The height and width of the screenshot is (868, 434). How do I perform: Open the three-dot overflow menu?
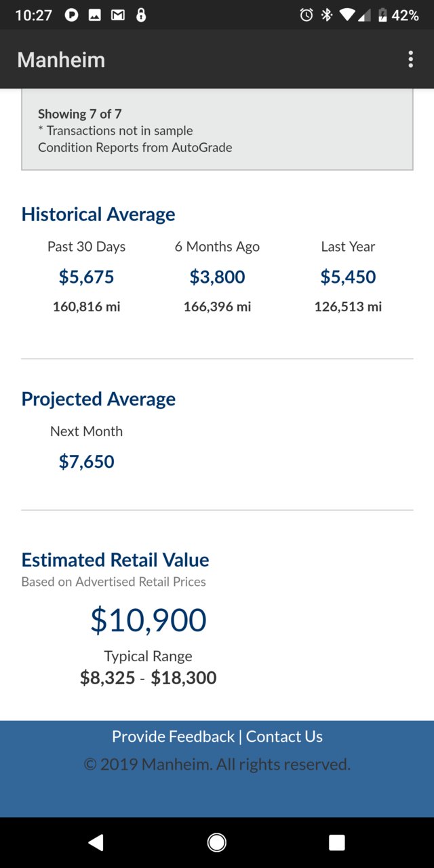[410, 59]
